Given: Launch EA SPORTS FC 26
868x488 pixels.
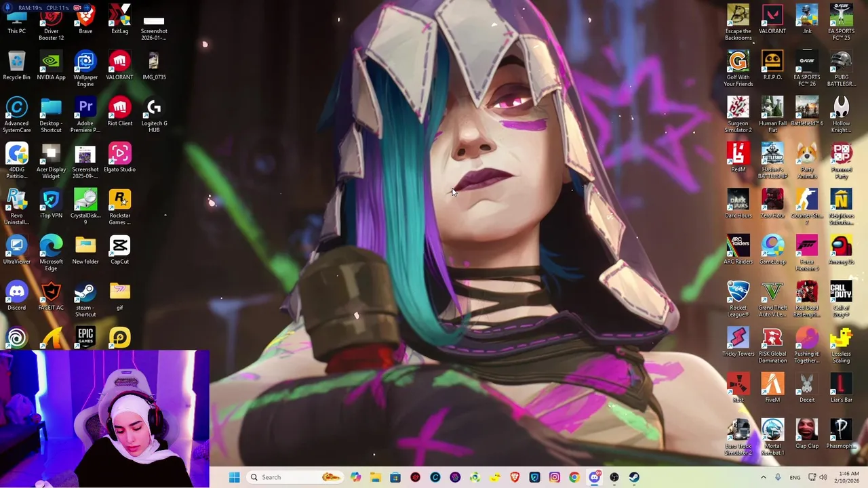Looking at the screenshot, I should (807, 69).
